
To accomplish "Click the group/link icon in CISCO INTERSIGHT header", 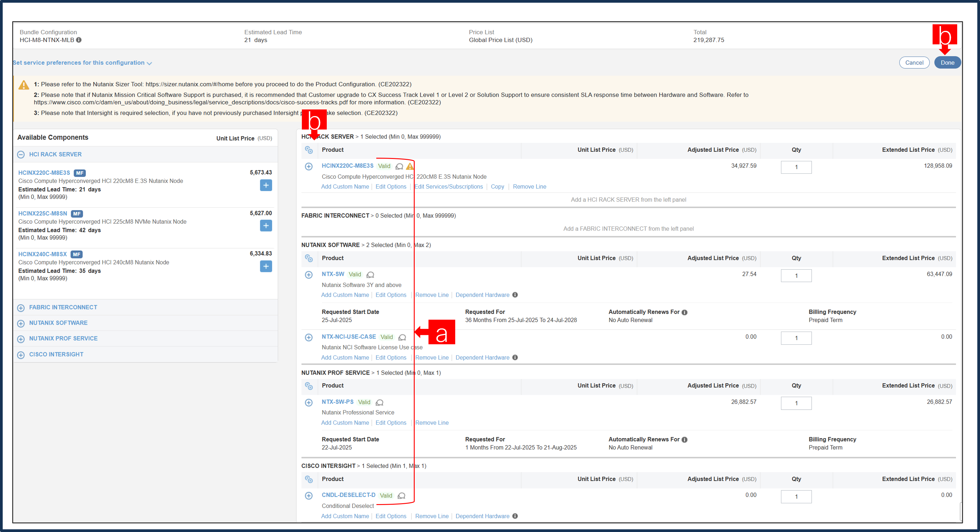I will coord(309,480).
